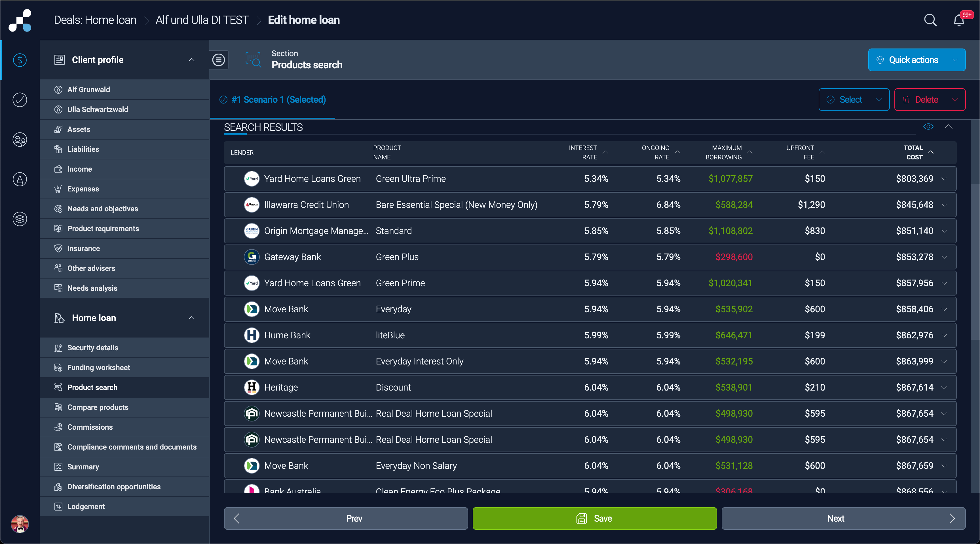Click the Prev button
This screenshot has width=980, height=544.
(x=346, y=518)
